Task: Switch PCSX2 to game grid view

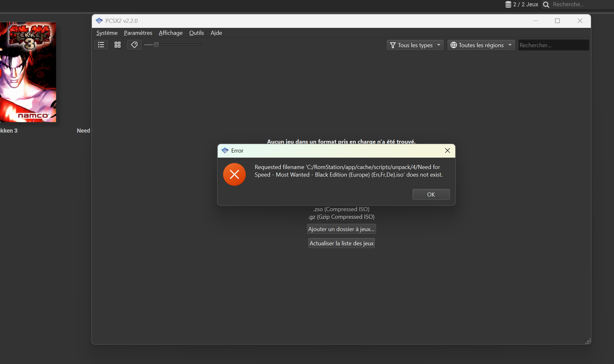Action: (x=118, y=45)
